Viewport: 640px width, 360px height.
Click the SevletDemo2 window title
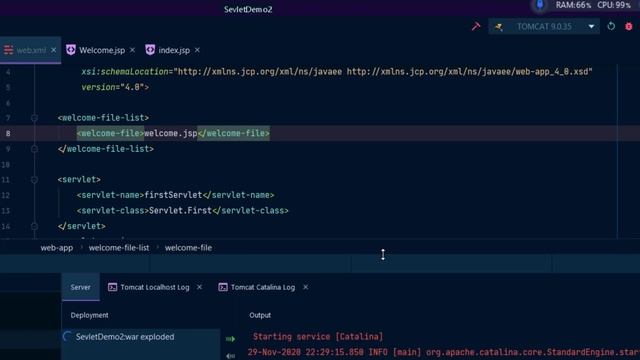248,9
